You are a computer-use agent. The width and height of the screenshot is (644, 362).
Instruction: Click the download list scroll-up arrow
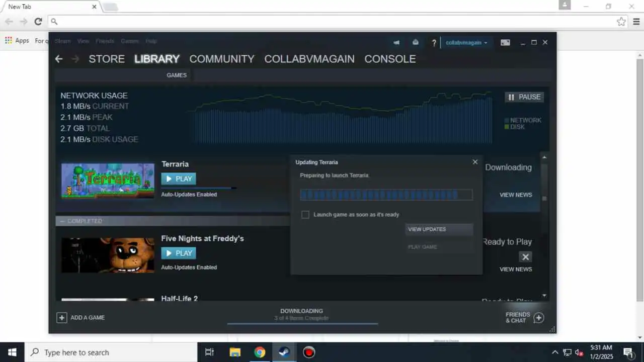tap(544, 158)
